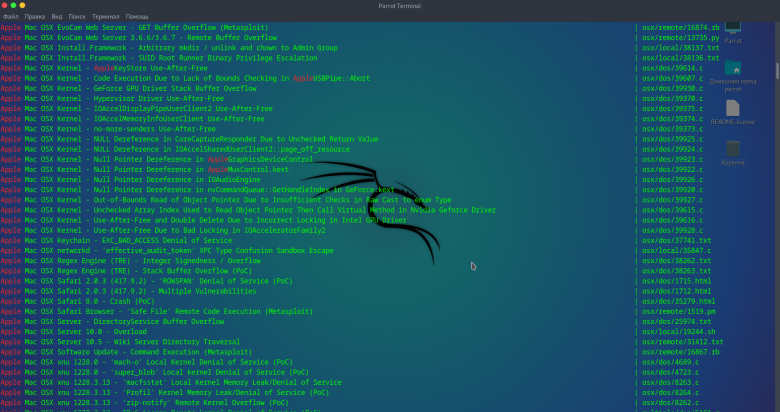Screen dimensions: 780x412
Task: Click the 'SUID Root Runner Binary Privilege Escalation' line
Action: click(x=159, y=58)
